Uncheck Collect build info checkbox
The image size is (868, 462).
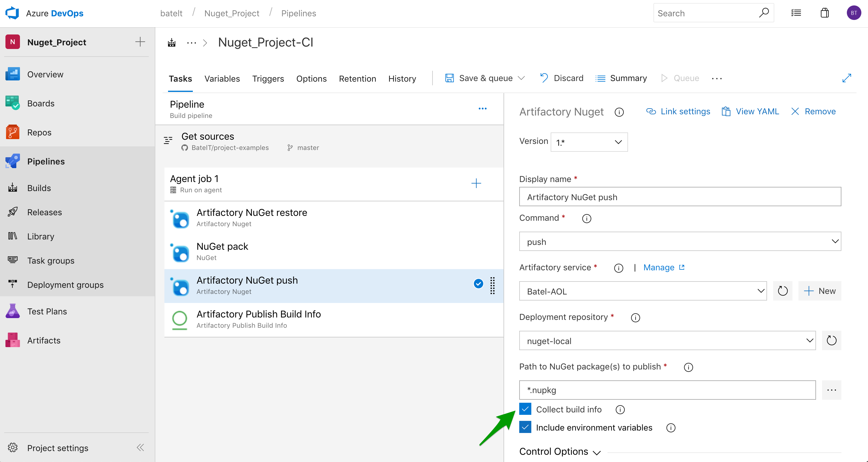click(525, 409)
